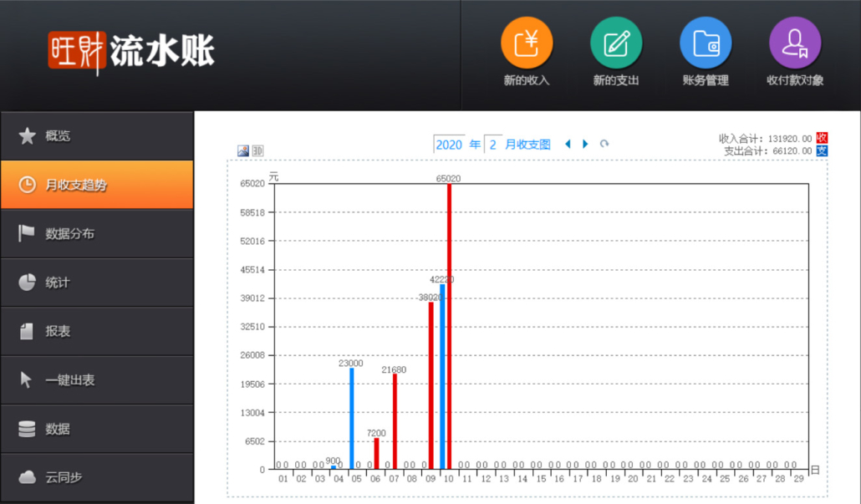Click the document icon beside 报表
Screen dimensions: 861x504
click(27, 331)
